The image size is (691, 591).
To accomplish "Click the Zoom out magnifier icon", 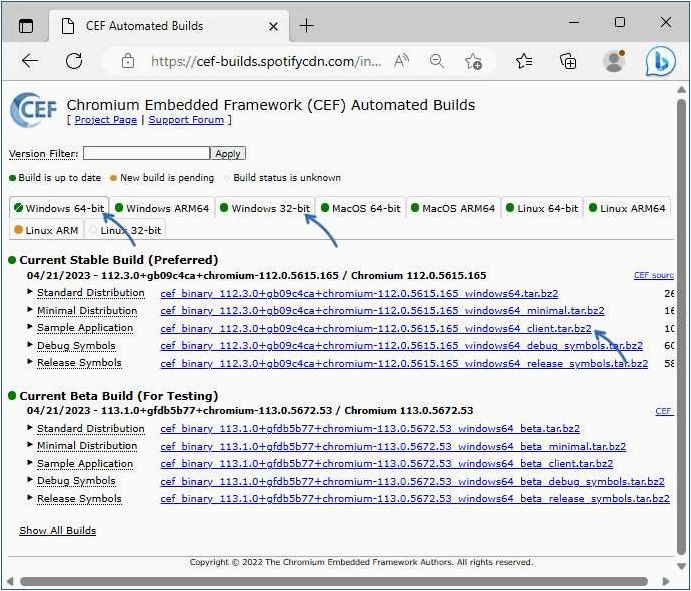I will [437, 61].
